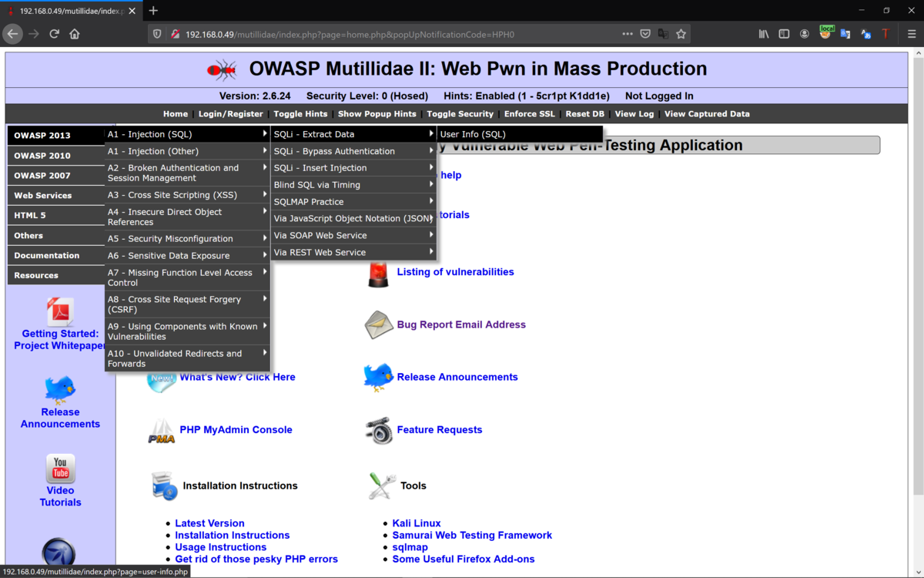924x578 pixels.
Task: Save page to Pocket
Action: 645,34
